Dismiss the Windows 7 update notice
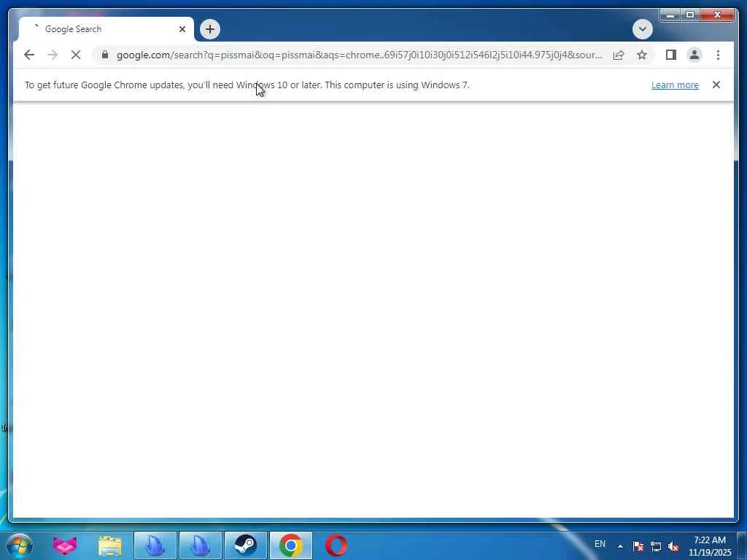Viewport: 747px width, 560px height. [x=716, y=85]
